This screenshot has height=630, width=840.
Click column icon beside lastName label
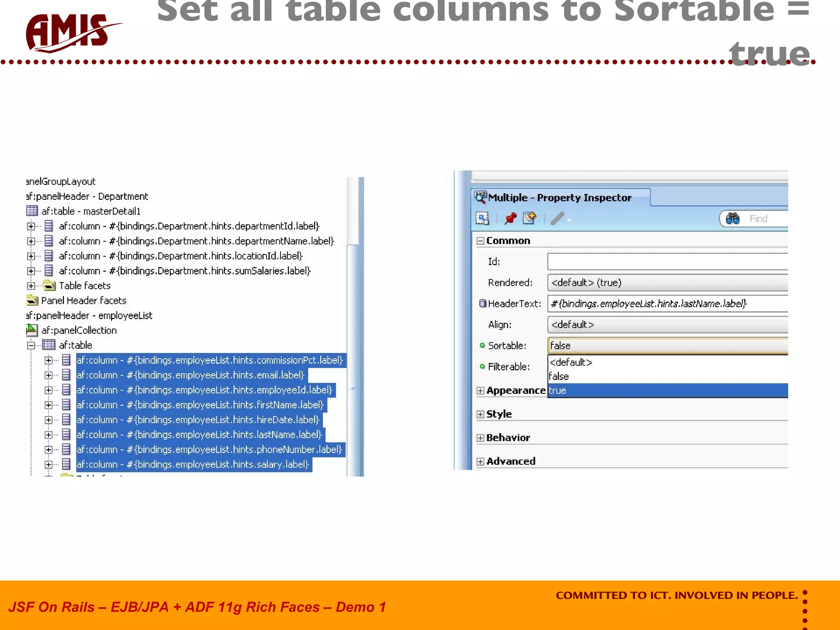click(x=66, y=434)
